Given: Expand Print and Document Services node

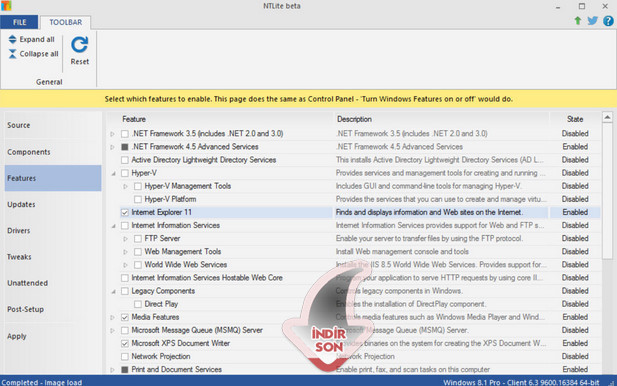Looking at the screenshot, I should pos(113,370).
